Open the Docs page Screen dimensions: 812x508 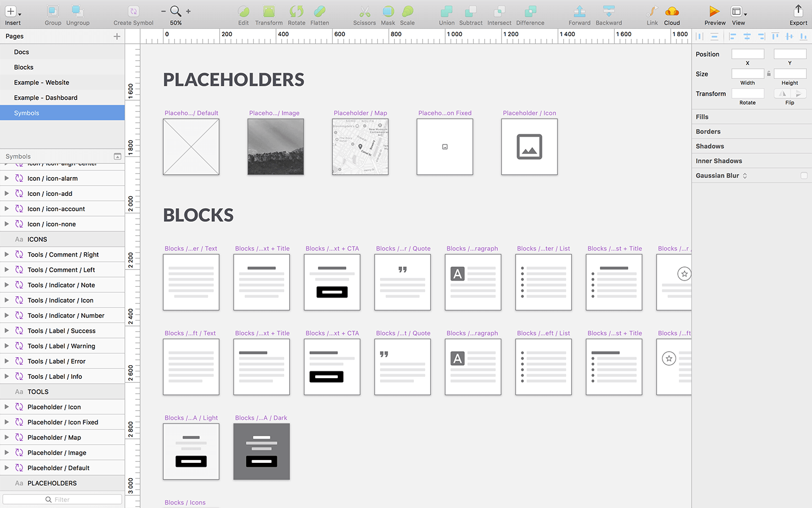pyautogui.click(x=62, y=52)
